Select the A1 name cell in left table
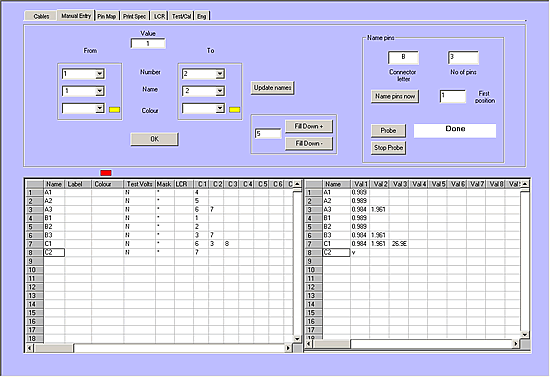Viewport: 550px width, 377px height. pyautogui.click(x=54, y=192)
